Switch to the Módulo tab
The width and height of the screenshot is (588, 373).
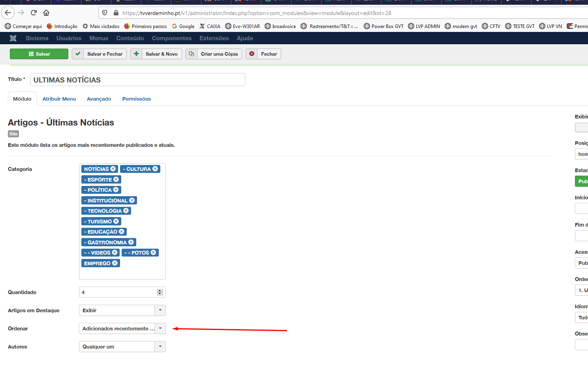22,99
